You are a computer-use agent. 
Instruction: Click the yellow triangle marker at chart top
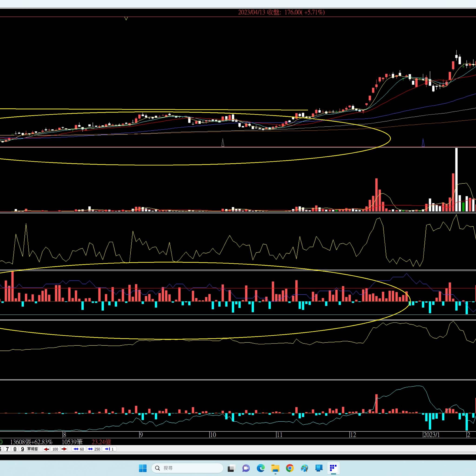click(126, 19)
